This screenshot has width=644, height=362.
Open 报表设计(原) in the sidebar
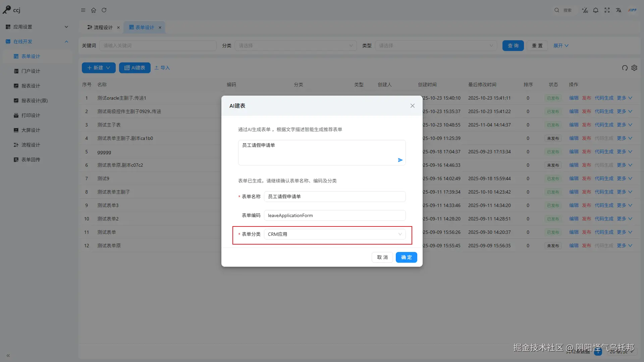(x=38, y=101)
